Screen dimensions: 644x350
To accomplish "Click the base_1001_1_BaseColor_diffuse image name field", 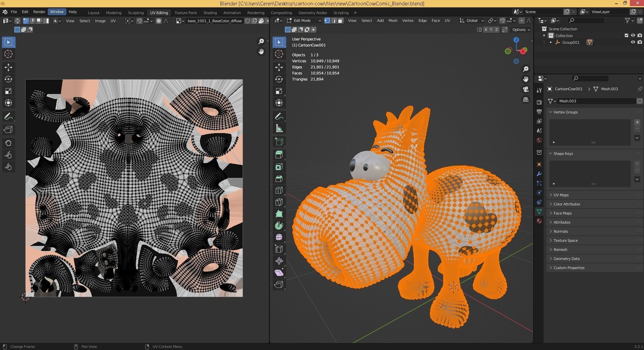I will (x=215, y=21).
